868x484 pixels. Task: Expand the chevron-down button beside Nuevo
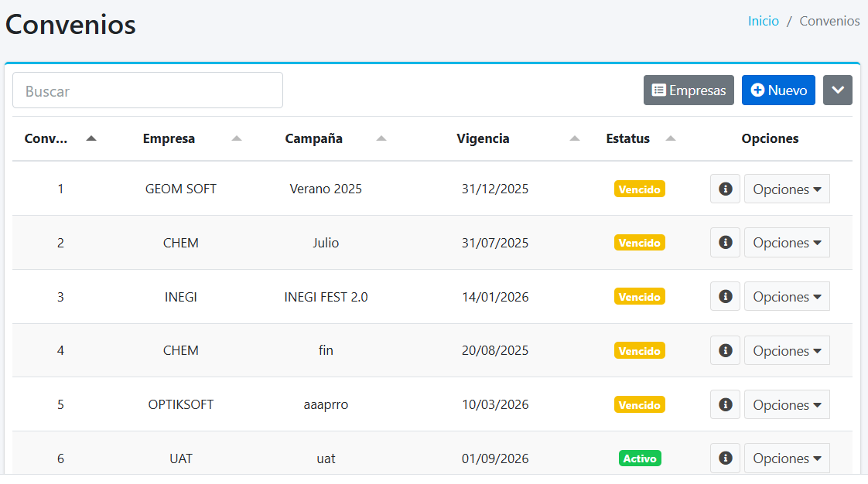pyautogui.click(x=837, y=90)
